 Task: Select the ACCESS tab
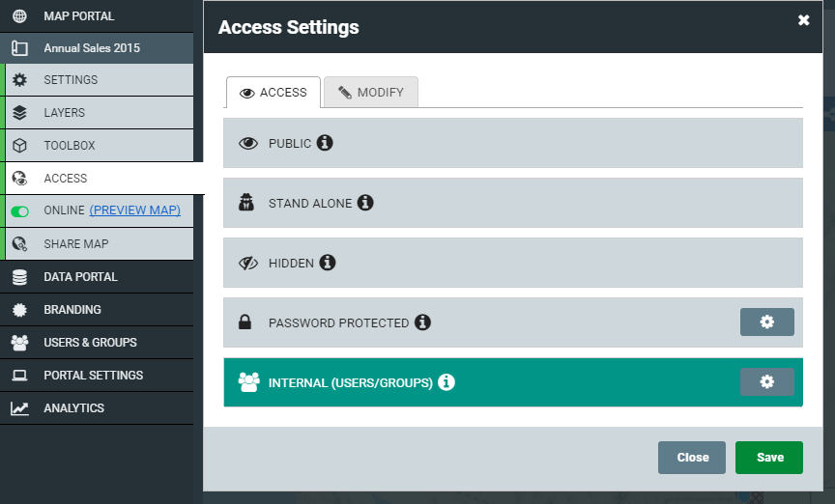pyautogui.click(x=274, y=92)
